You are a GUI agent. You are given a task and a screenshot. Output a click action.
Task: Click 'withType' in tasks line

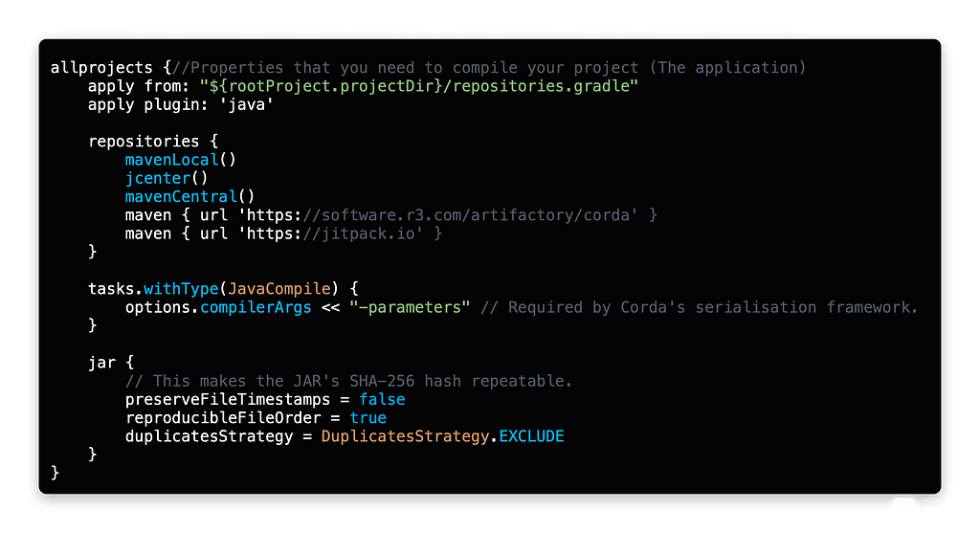[181, 289]
